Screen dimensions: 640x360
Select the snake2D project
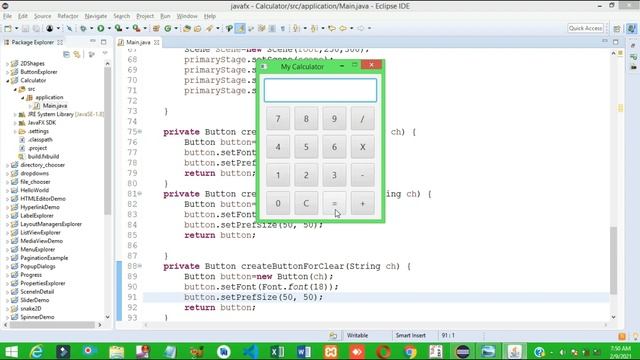pos(31,309)
